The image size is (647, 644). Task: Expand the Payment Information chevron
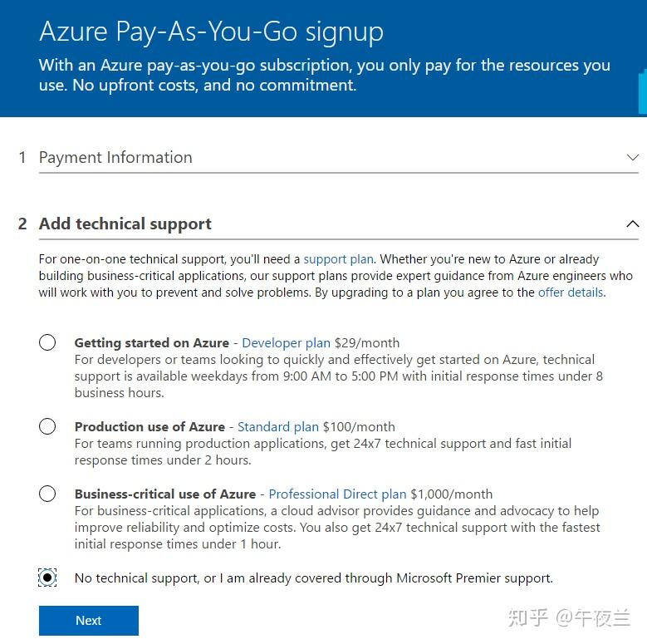[x=632, y=157]
